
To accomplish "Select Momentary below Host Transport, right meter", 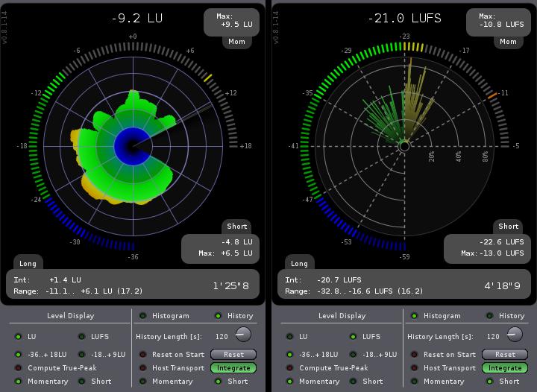I will (x=414, y=381).
